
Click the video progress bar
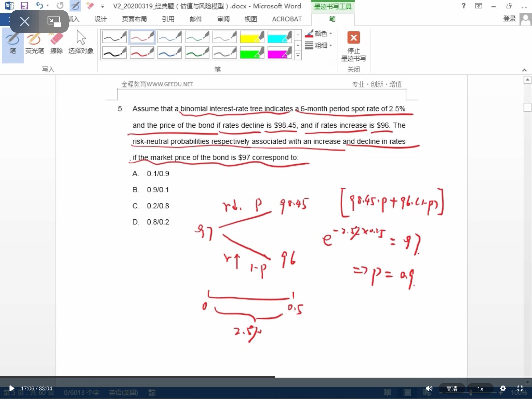[x=266, y=377]
